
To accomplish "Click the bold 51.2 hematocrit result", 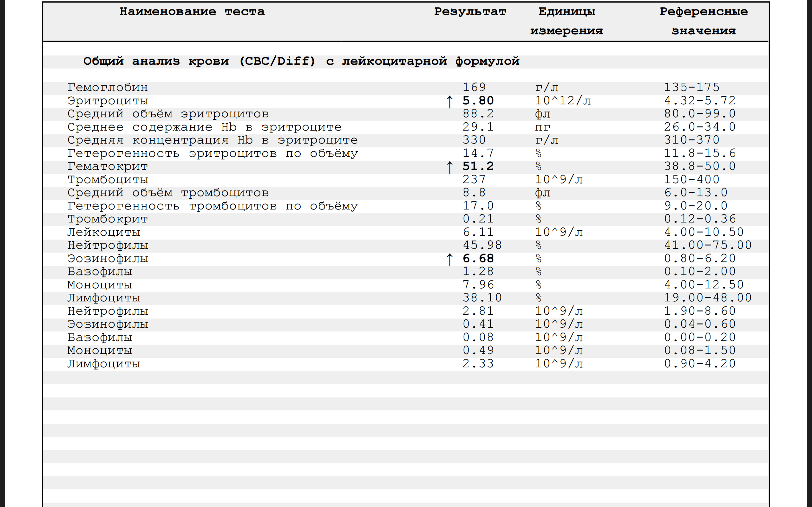I will coord(478,166).
